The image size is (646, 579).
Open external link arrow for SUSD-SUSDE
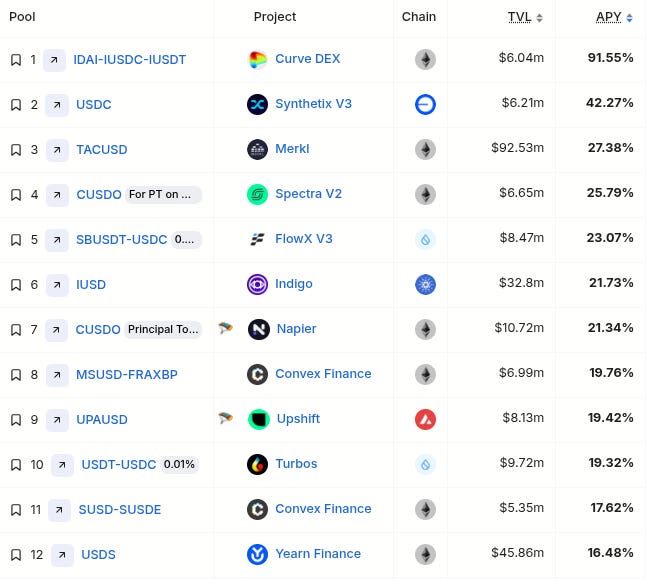coord(59,510)
